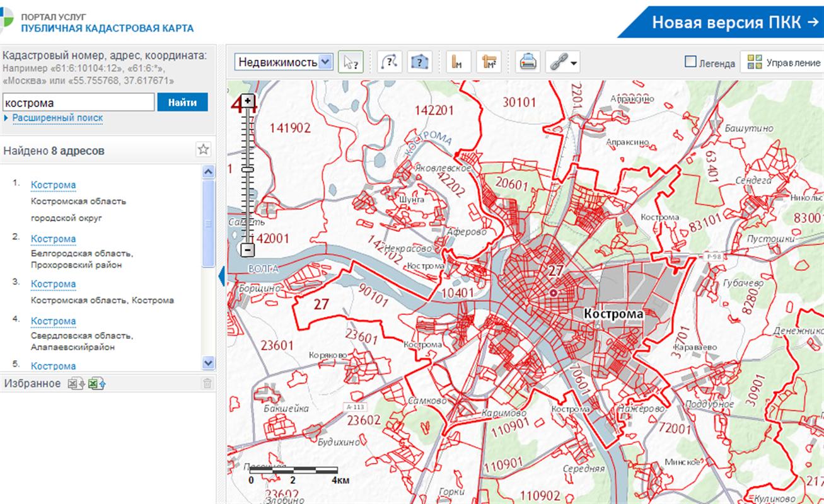The image size is (824, 504).
Task: Open result 5 Кострома link
Action: (x=54, y=366)
